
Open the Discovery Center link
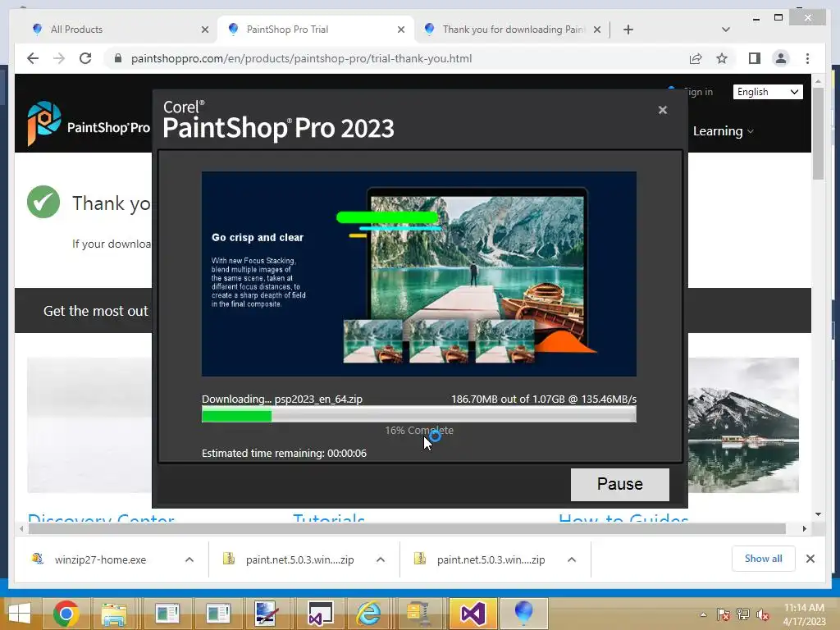point(101,518)
